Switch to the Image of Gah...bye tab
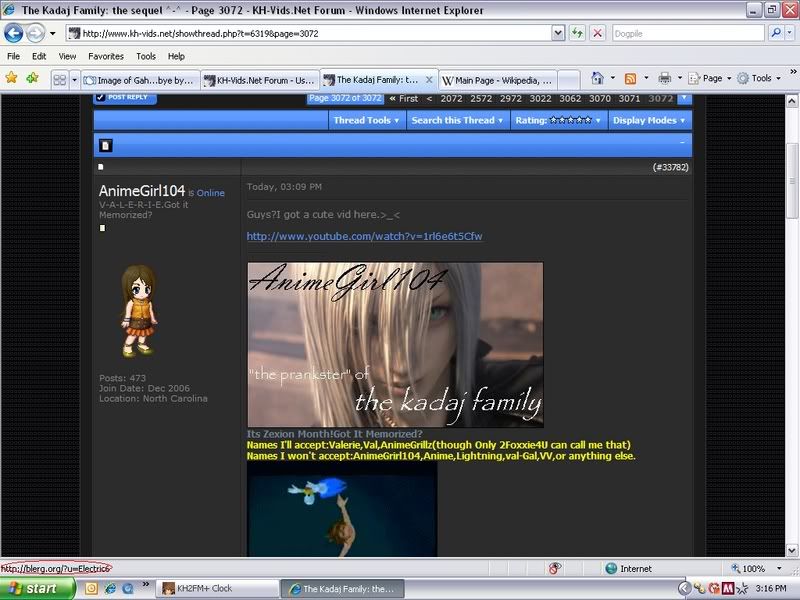This screenshot has width=800, height=600. tap(140, 80)
